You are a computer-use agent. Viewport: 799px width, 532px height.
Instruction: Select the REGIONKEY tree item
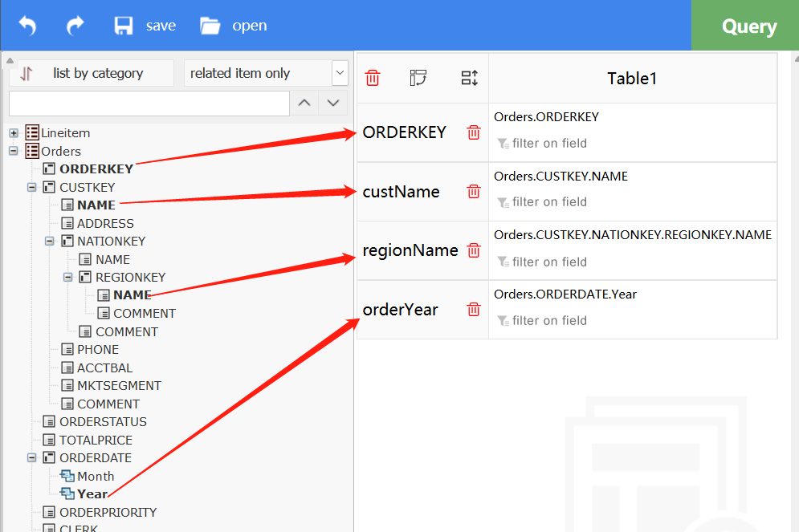[130, 277]
